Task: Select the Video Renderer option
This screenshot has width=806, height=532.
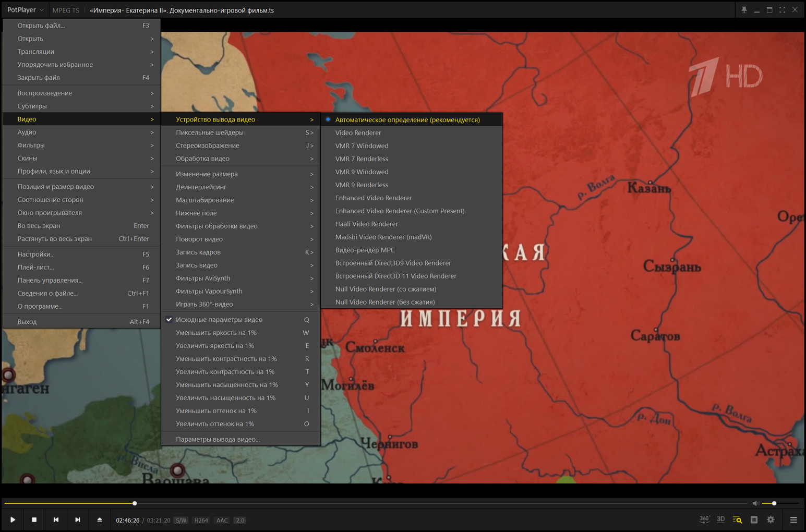Action: pos(412,132)
